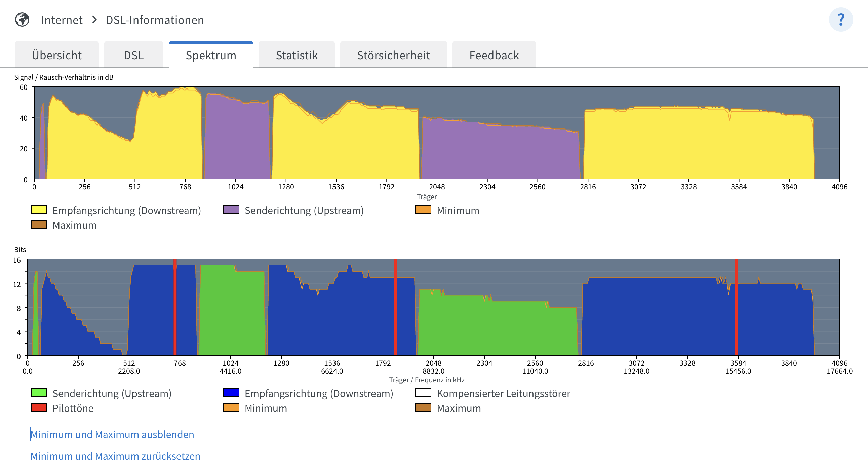868x465 pixels.
Task: Click red Pilottöne legend swatch
Action: 39,408
